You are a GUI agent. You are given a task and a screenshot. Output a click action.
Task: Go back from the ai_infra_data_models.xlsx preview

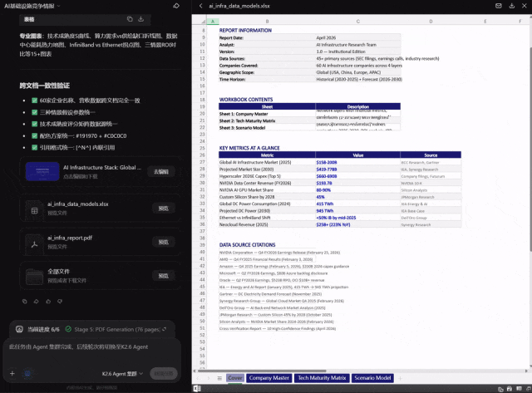pyautogui.click(x=200, y=6)
